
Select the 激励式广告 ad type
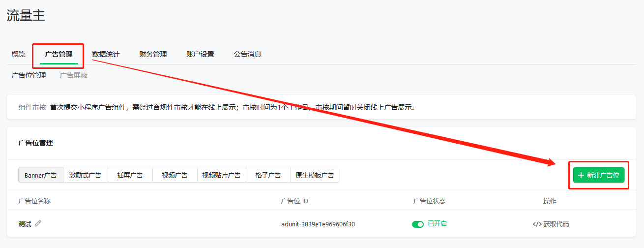(85, 175)
